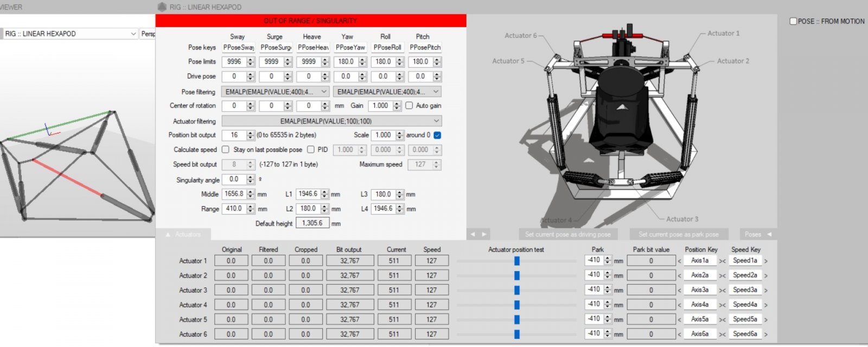The width and height of the screenshot is (868, 347).
Task: Click the right chevron after Speed6a key
Action: pos(765,335)
